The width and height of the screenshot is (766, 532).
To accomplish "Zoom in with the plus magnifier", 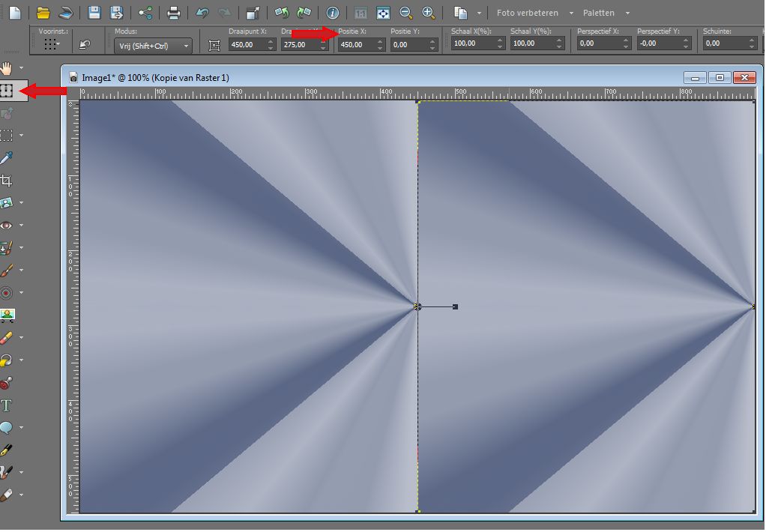I will pyautogui.click(x=429, y=13).
